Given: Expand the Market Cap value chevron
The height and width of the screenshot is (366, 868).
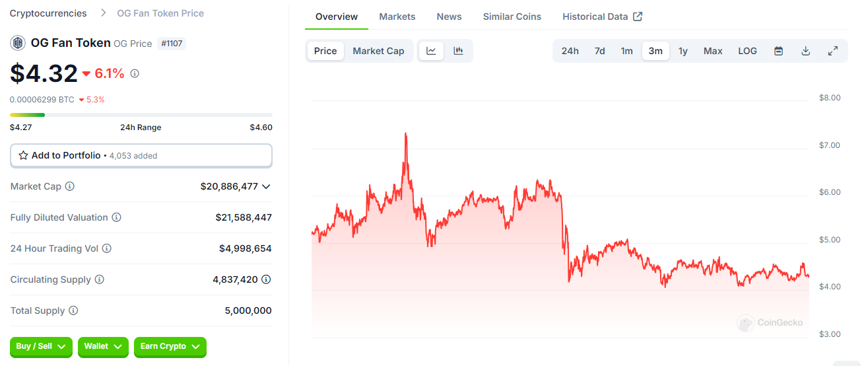Looking at the screenshot, I should point(266,186).
